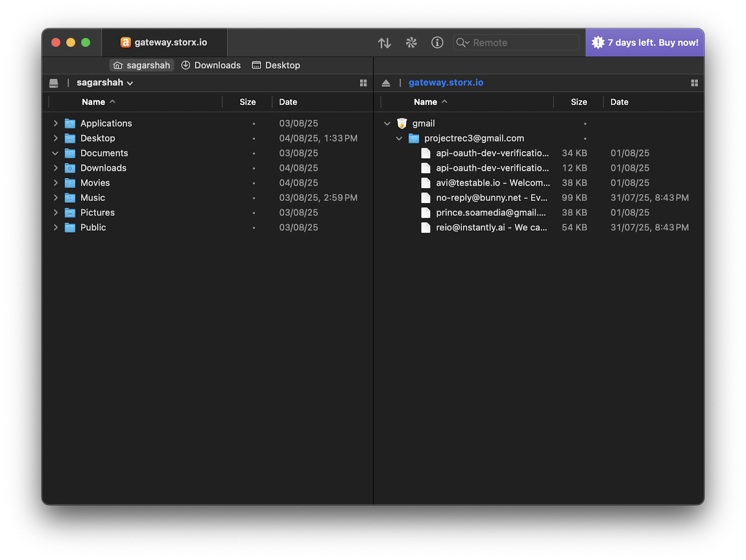This screenshot has width=746, height=560.
Task: Switch left pane to grid view
Action: tap(363, 83)
